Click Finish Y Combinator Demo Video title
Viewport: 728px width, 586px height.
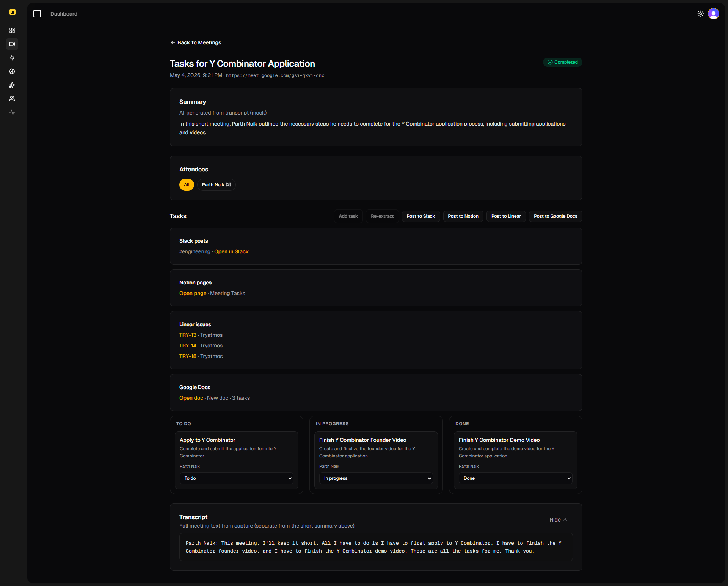pos(499,440)
